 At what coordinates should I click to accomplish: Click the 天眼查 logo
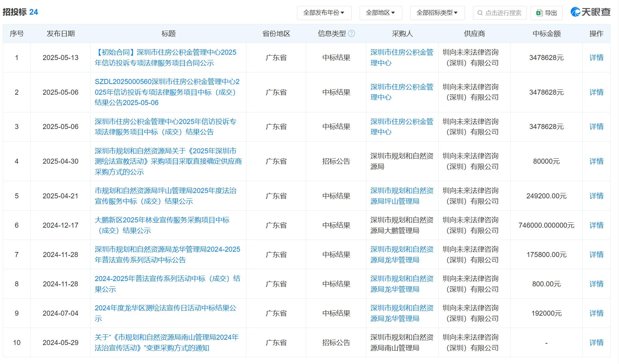[590, 12]
